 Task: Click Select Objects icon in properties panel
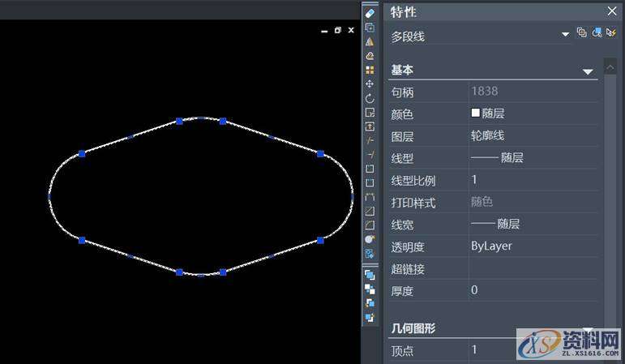point(597,32)
